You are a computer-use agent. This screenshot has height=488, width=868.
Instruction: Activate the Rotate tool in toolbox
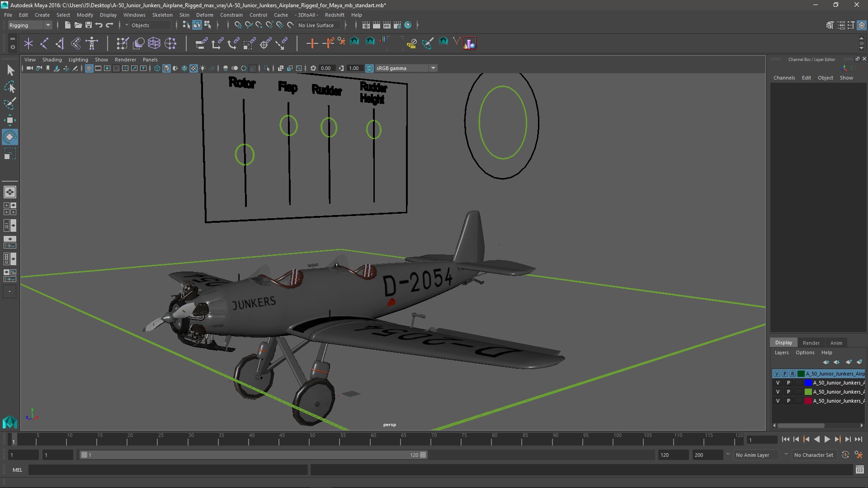[9, 137]
